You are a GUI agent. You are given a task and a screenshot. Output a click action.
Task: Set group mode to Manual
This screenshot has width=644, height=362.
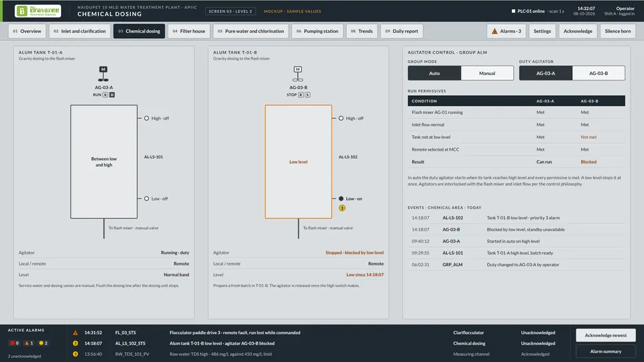pos(487,73)
